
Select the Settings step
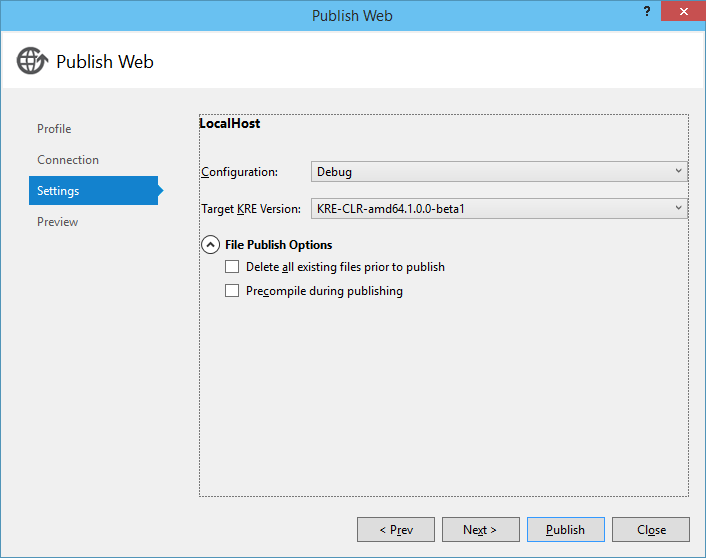tap(93, 191)
